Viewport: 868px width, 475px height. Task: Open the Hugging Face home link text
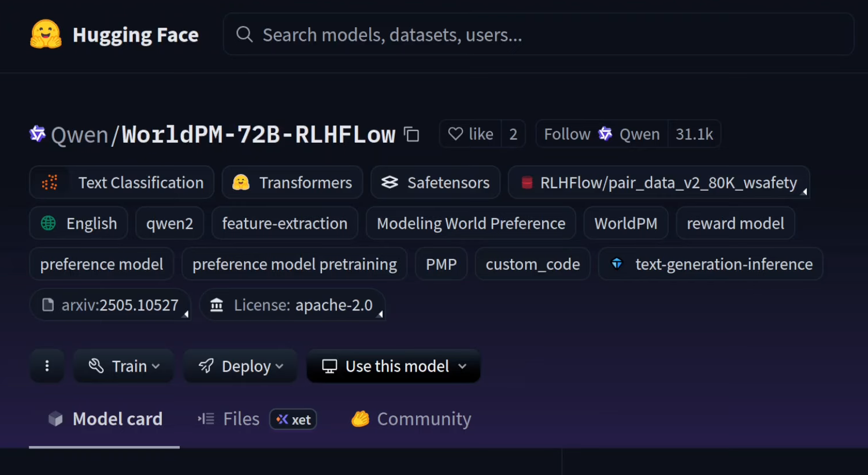click(x=135, y=35)
